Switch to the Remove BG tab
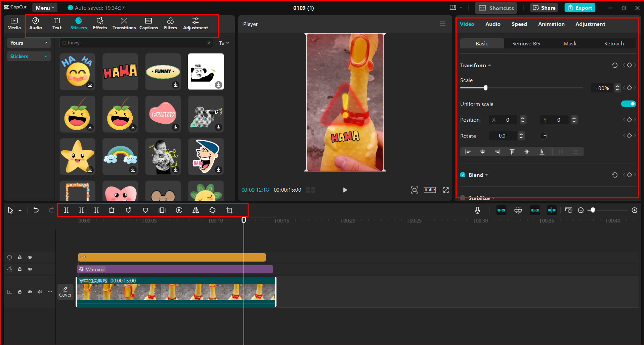This screenshot has height=345, width=644. [x=525, y=43]
